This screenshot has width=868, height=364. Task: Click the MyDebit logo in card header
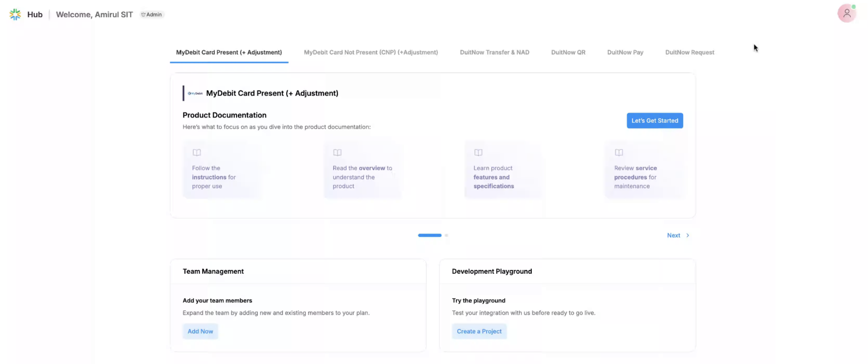click(x=195, y=93)
